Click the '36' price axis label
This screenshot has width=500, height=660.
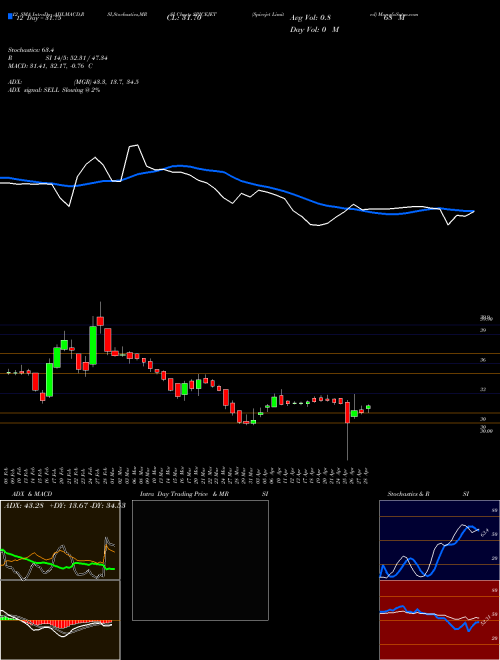pos(483,360)
